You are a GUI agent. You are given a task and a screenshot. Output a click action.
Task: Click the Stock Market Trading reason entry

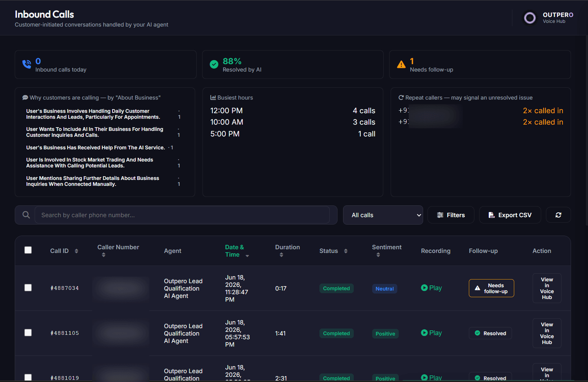[103, 163]
